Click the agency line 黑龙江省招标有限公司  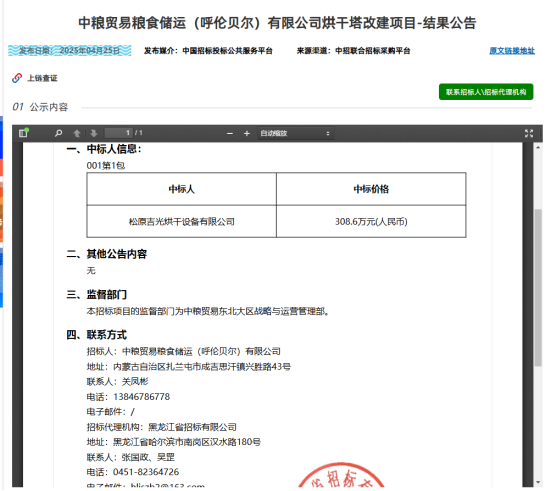pos(162,428)
